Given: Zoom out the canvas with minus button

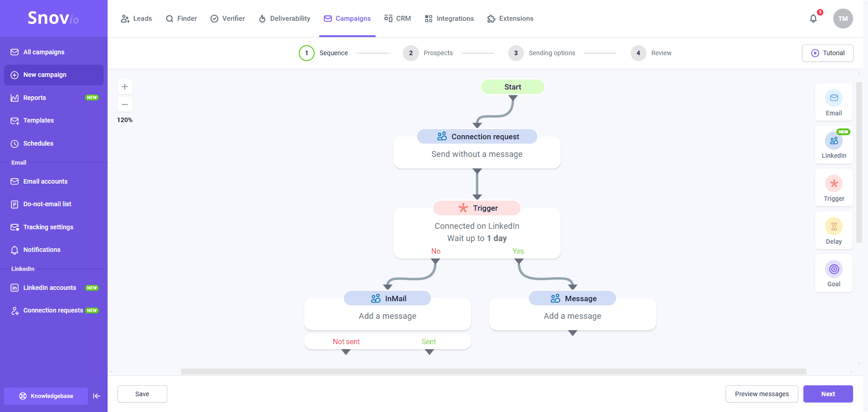Looking at the screenshot, I should [125, 104].
